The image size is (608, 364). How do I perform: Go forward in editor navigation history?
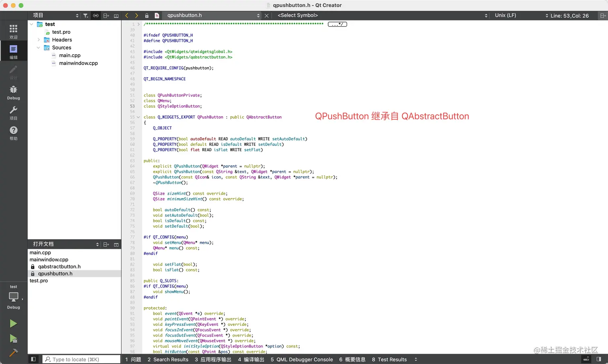[137, 16]
